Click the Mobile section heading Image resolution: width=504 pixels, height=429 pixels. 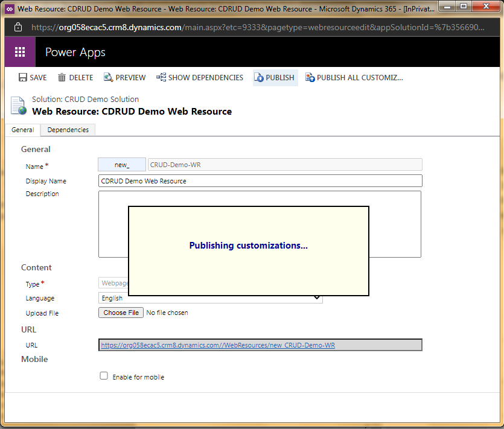(x=34, y=359)
